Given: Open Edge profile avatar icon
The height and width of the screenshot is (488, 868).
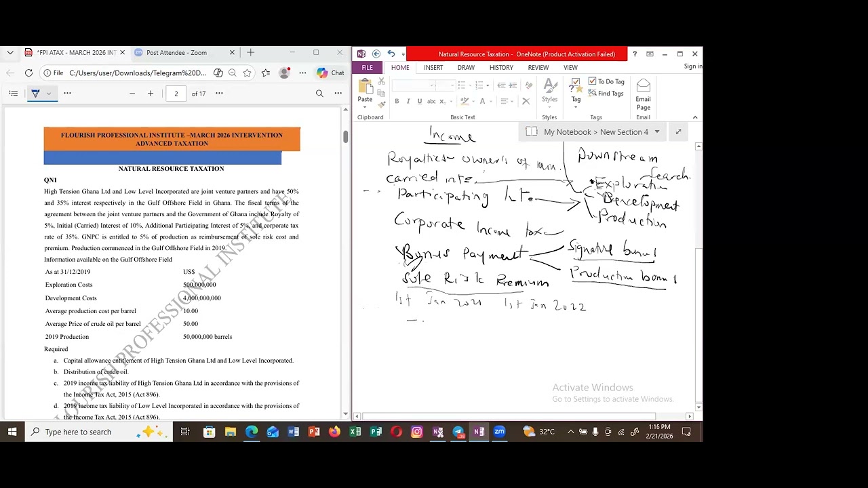Looking at the screenshot, I should pos(285,73).
